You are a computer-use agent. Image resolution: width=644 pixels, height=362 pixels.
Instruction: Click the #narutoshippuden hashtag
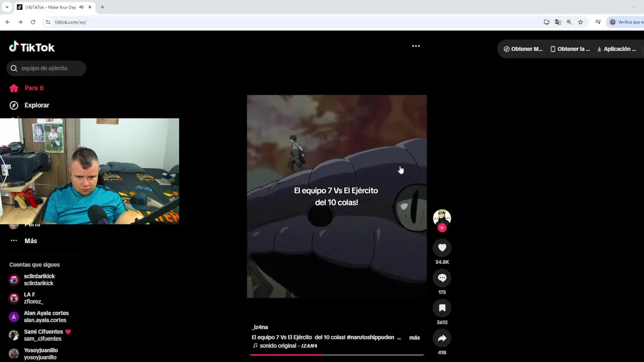coord(370,337)
